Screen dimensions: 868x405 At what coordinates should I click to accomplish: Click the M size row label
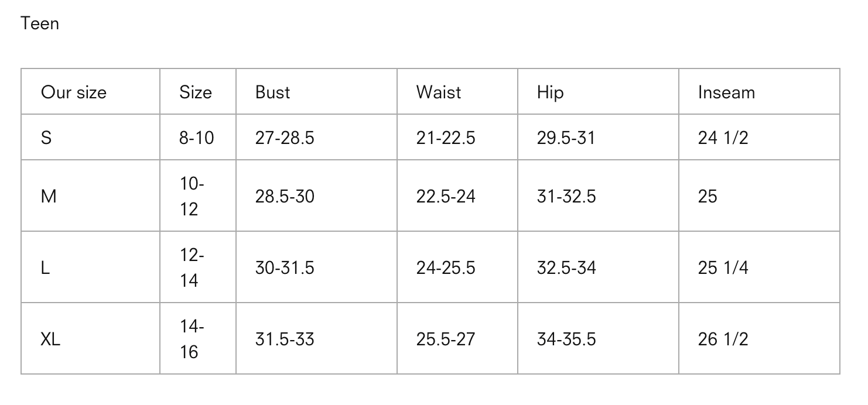49,196
